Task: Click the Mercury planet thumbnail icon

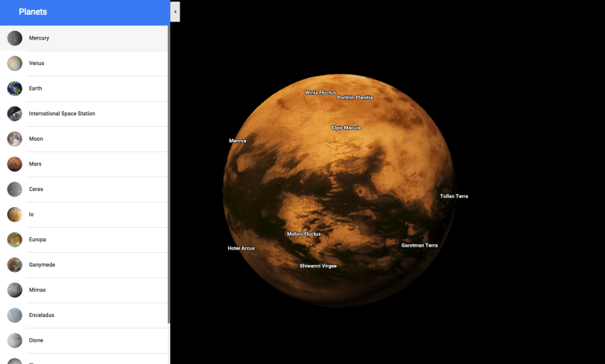Action: 15,38
